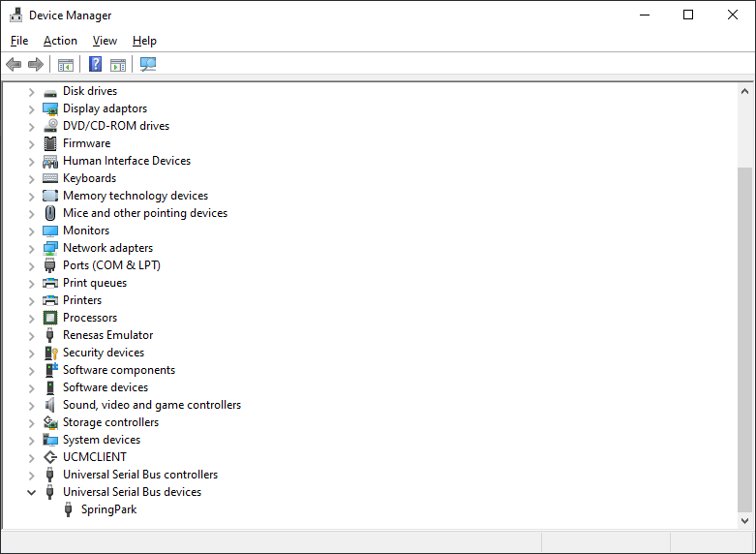Viewport: 756px width, 554px height.
Task: Click the Disk drives icon
Action: [50, 92]
